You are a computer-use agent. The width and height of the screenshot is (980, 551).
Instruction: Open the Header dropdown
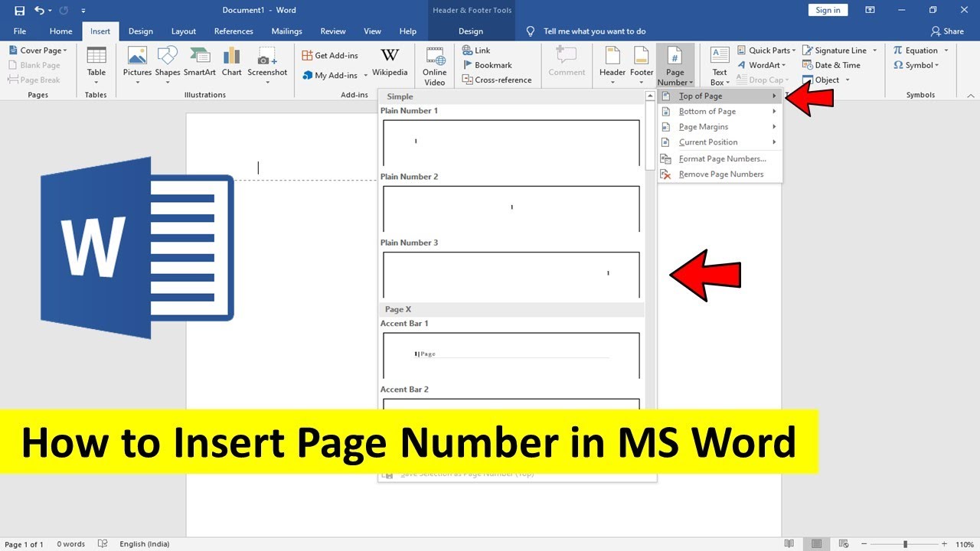(x=612, y=65)
